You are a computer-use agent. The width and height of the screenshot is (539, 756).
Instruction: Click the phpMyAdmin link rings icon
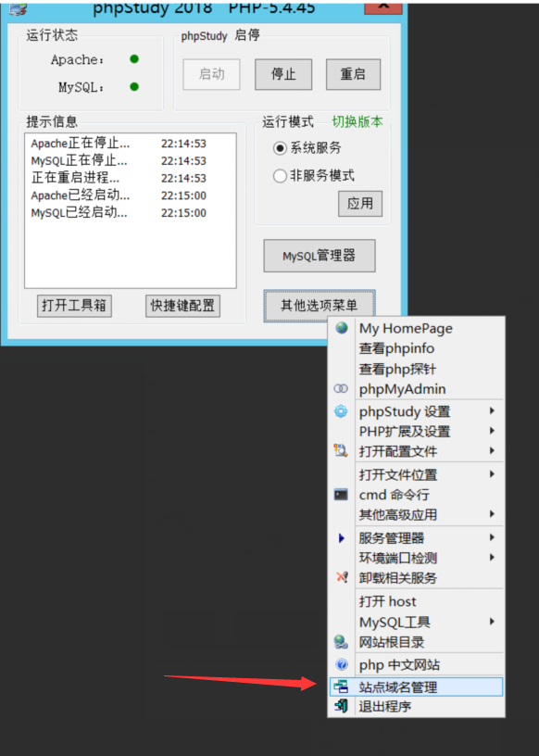coord(341,388)
